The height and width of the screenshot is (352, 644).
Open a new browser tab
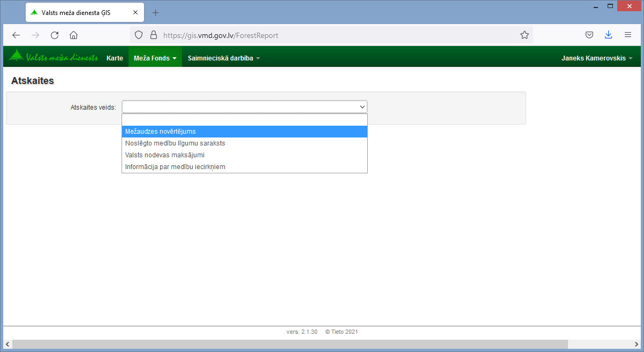click(156, 12)
